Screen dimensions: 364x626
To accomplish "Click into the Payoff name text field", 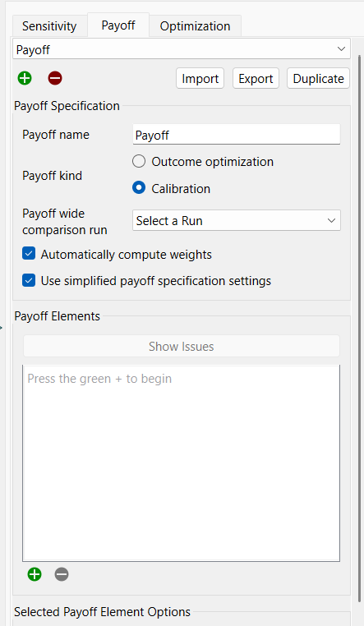I will pyautogui.click(x=237, y=135).
